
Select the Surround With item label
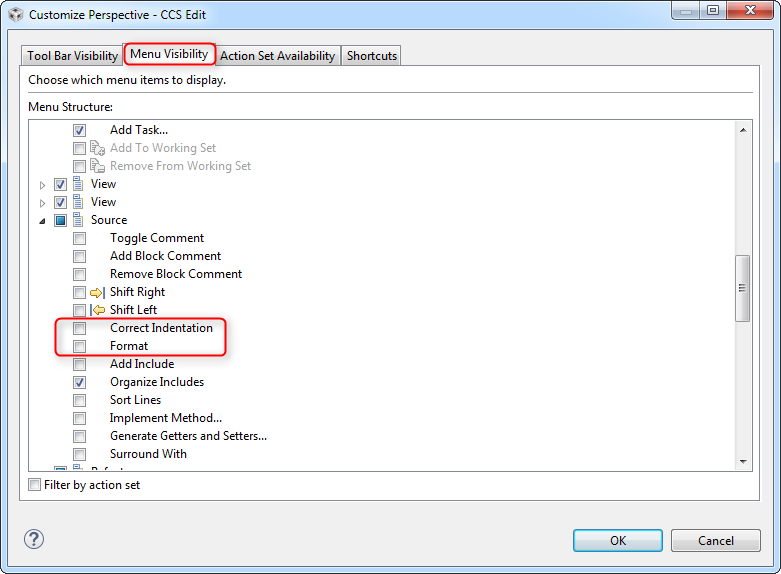click(148, 454)
